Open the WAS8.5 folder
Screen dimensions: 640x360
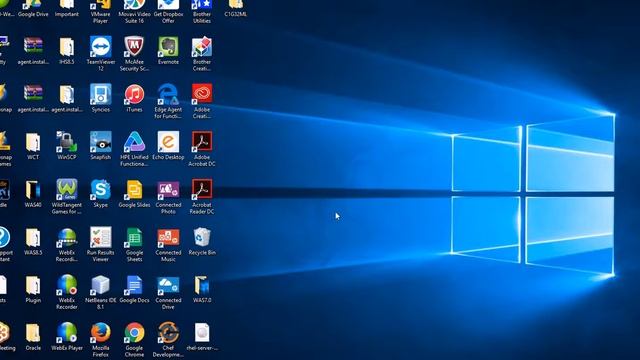coord(33,238)
